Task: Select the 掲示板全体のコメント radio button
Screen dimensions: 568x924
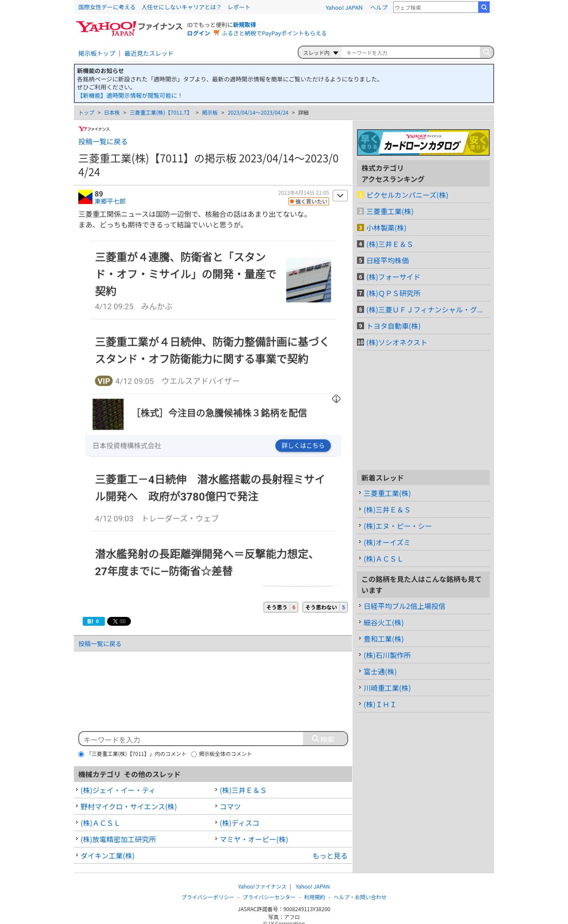Action: coord(194,754)
